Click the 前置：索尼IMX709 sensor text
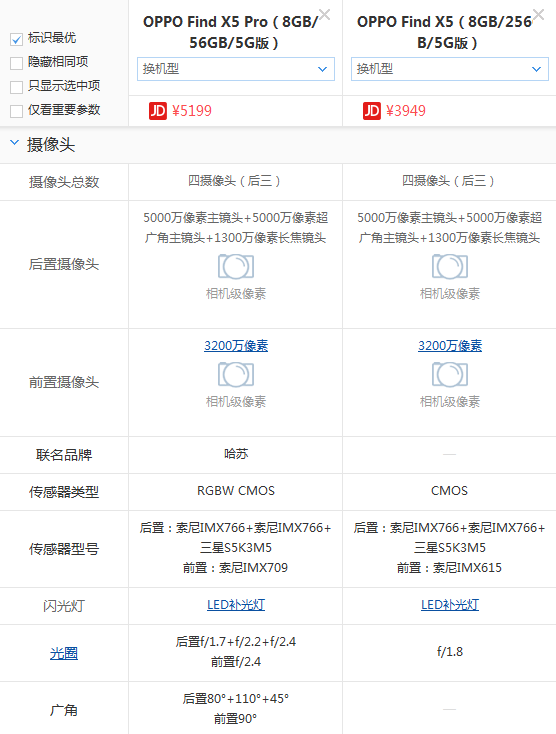This screenshot has width=556, height=734. [x=235, y=568]
